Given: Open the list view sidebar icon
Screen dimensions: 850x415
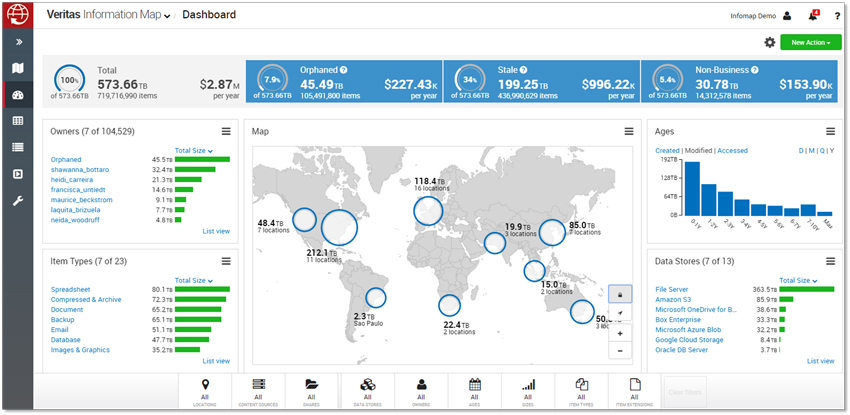Looking at the screenshot, I should pos(18,147).
